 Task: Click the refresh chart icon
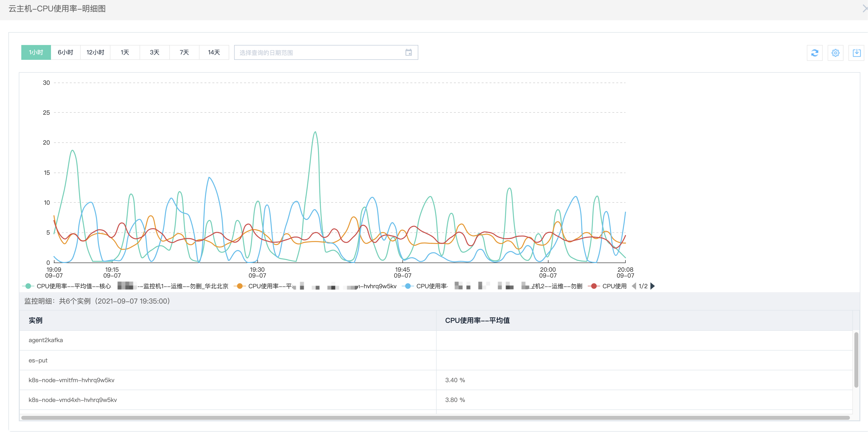[x=815, y=53]
